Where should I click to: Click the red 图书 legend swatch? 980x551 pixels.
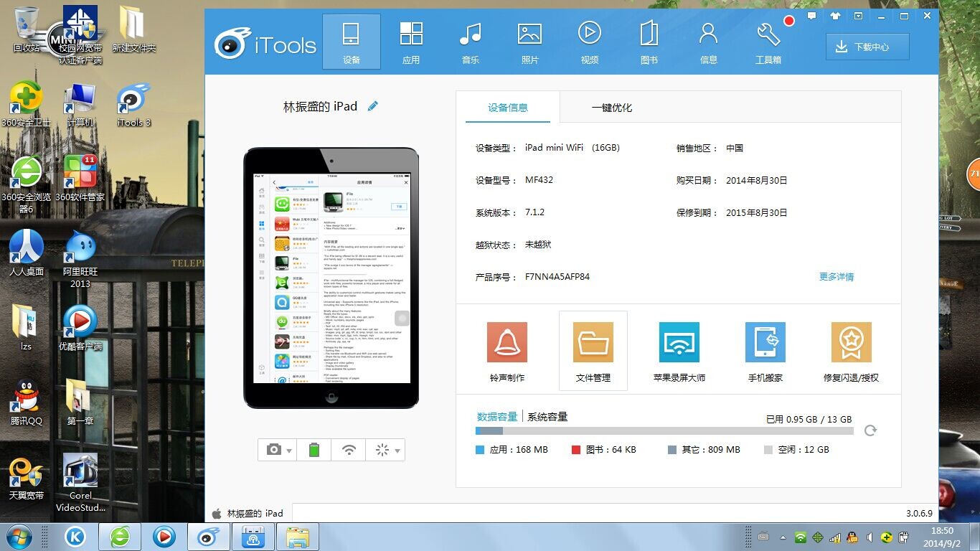pos(576,450)
